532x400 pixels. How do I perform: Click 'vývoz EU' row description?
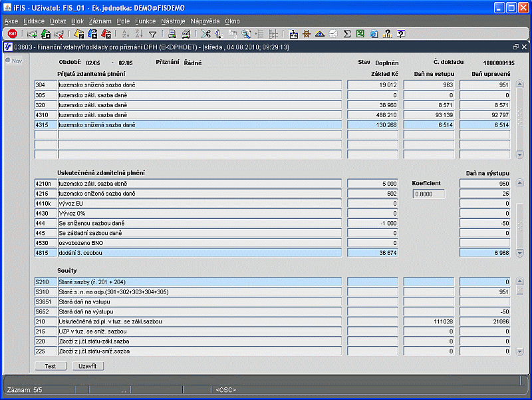pos(199,204)
